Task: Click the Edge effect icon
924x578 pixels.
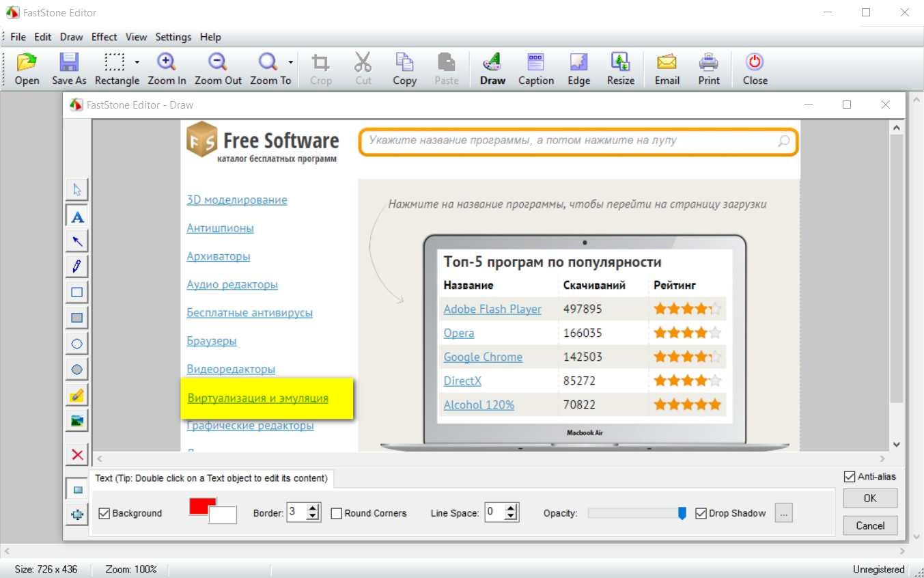Action: click(578, 62)
